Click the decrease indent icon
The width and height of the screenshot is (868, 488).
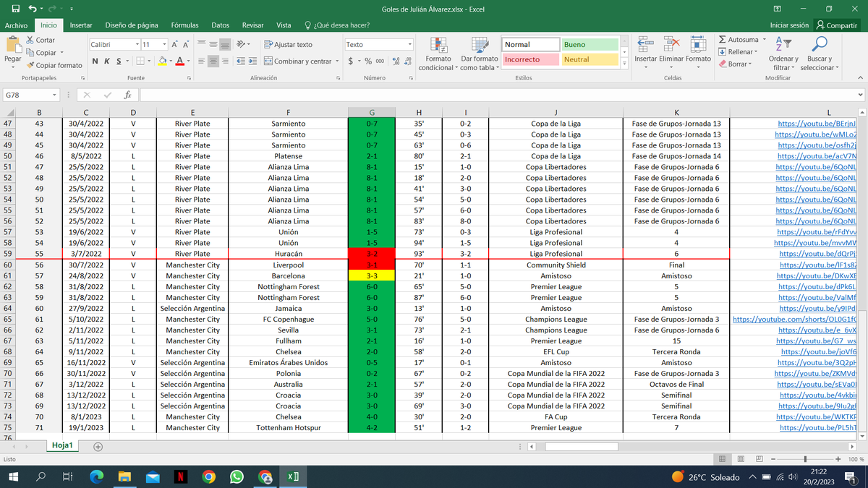(x=242, y=61)
